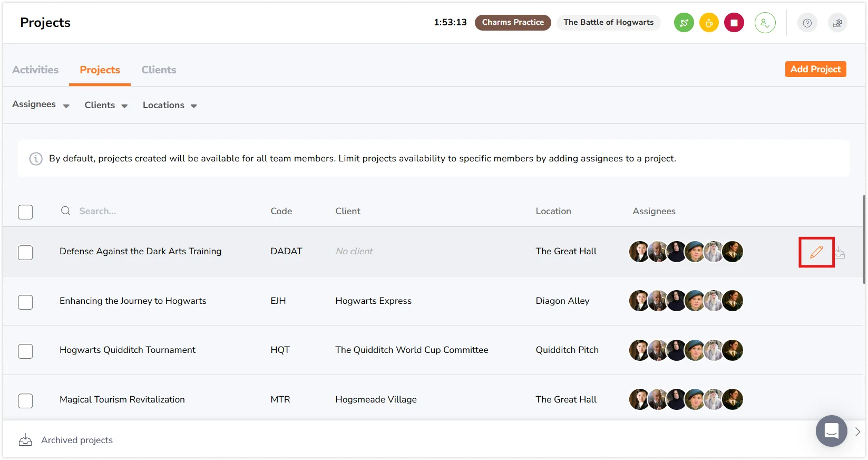Stop the timer with the red stop button
Viewport: 868px width, 460px height.
click(x=734, y=23)
